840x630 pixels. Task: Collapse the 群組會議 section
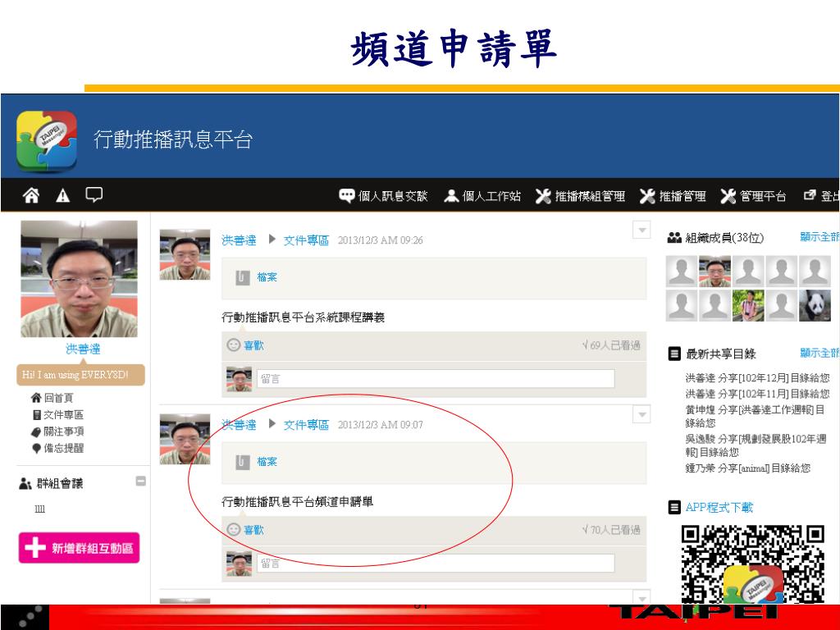click(x=141, y=481)
